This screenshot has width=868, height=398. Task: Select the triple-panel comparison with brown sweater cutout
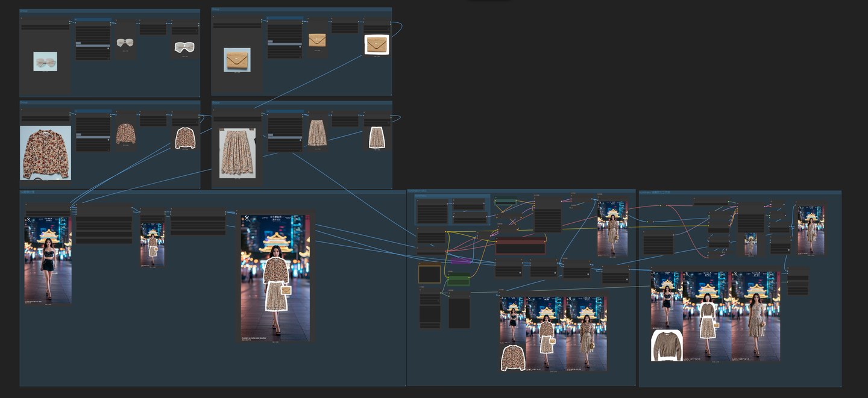[715, 316]
